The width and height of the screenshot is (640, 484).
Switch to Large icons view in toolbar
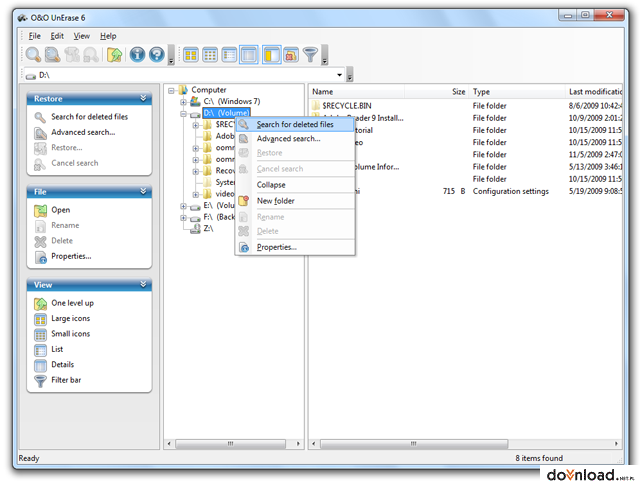point(190,55)
